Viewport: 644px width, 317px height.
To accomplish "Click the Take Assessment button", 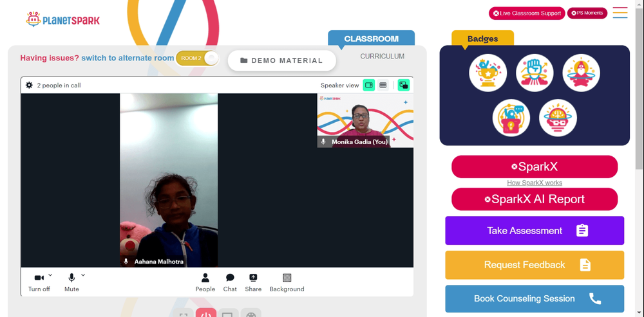I will [535, 230].
